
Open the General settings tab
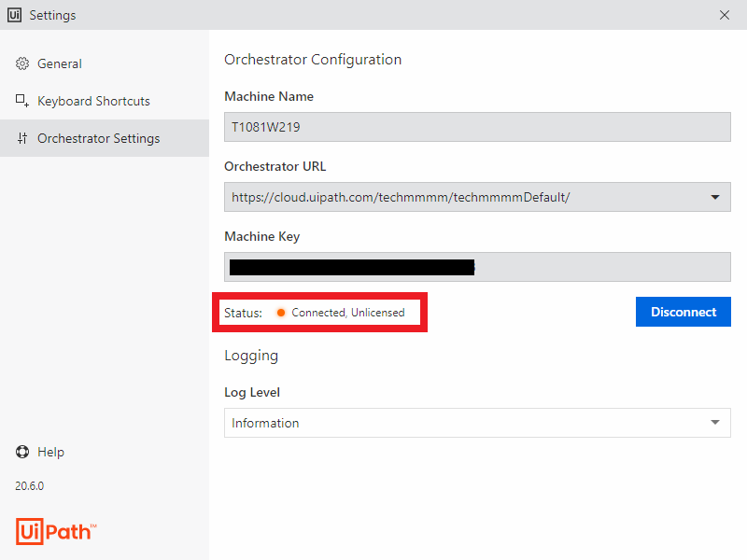click(x=60, y=63)
